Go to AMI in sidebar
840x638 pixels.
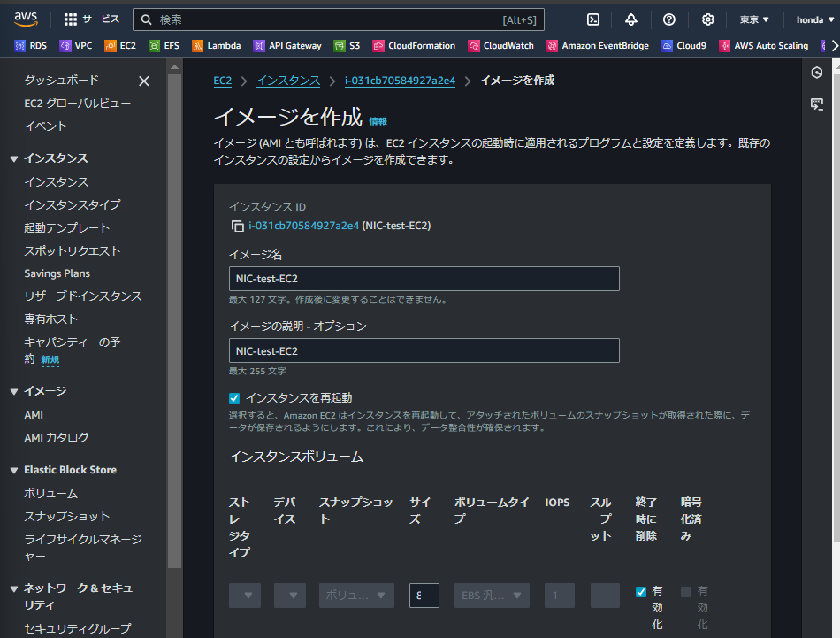point(34,414)
